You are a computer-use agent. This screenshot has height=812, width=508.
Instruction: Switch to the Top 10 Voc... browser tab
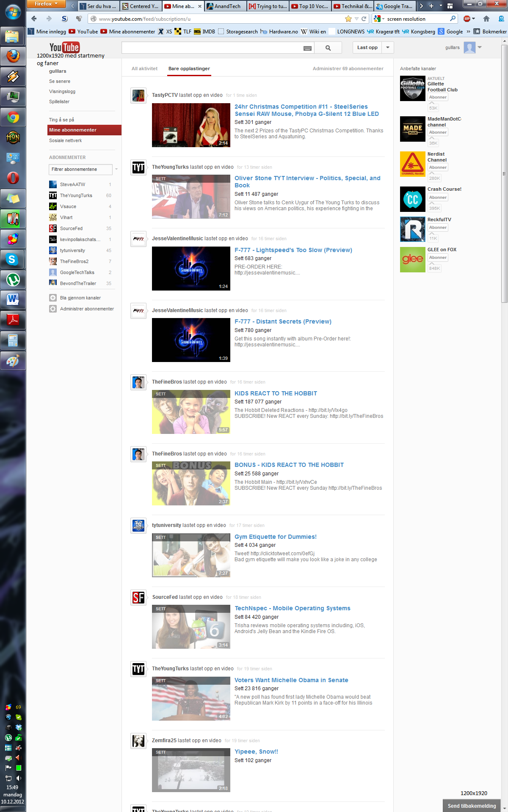[x=309, y=6]
